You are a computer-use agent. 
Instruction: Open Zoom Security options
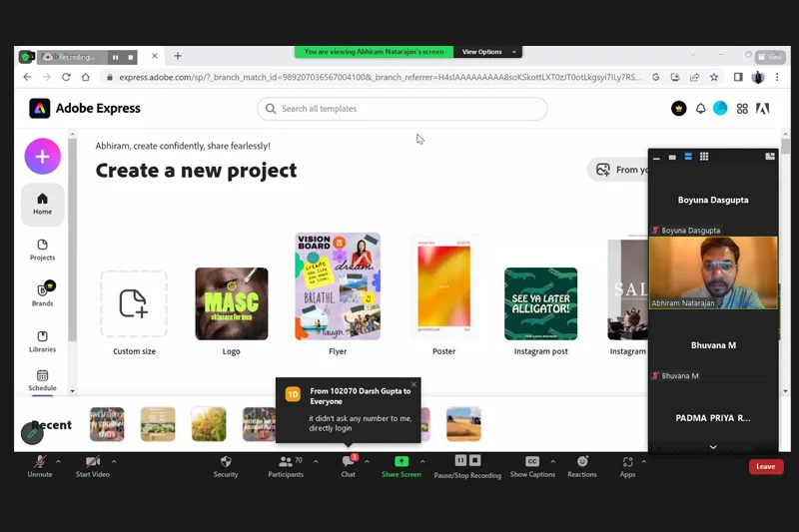click(x=226, y=467)
